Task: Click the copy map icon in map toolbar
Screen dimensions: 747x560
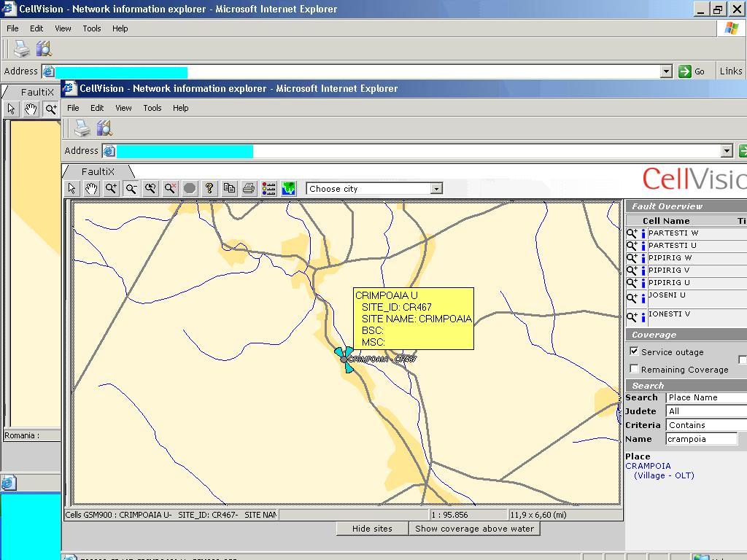Action: pyautogui.click(x=229, y=189)
